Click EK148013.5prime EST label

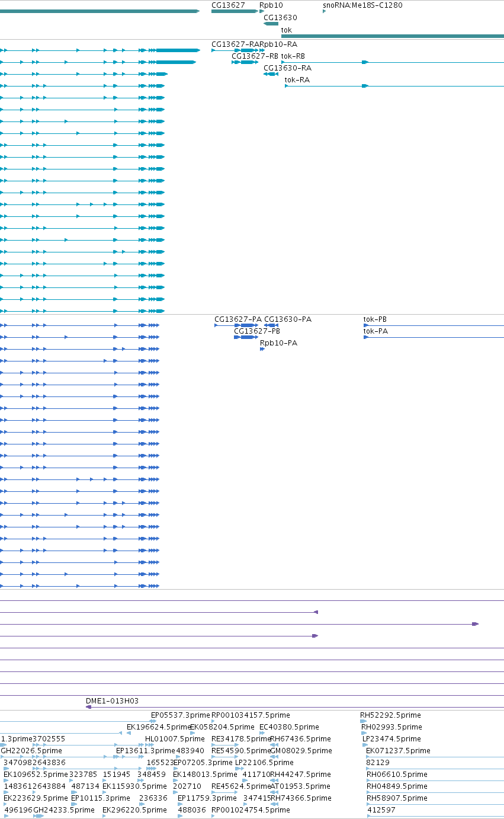pyautogui.click(x=205, y=774)
